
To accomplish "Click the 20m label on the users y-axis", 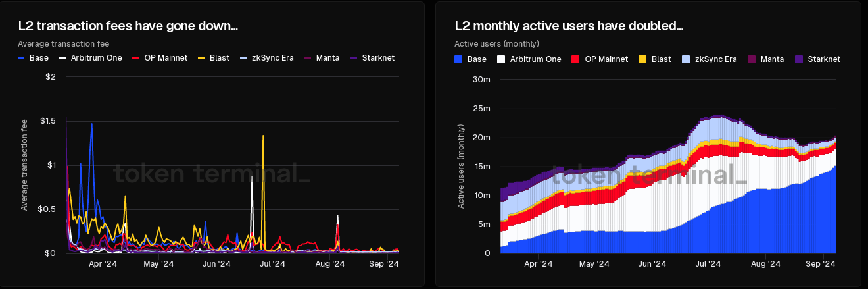I will point(482,138).
